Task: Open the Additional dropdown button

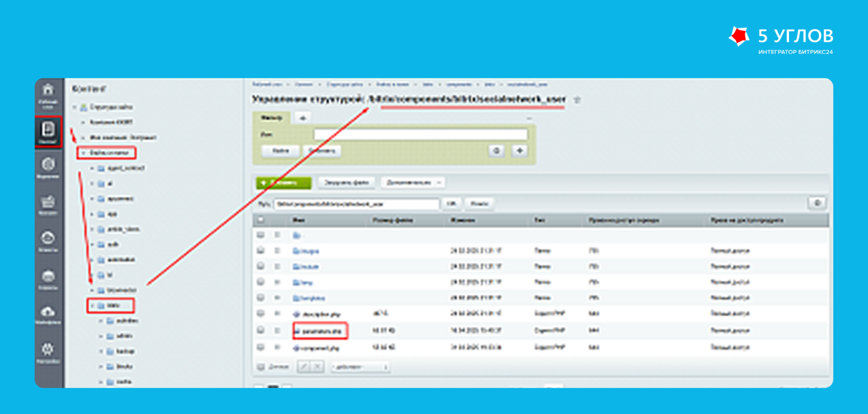Action: (x=413, y=182)
